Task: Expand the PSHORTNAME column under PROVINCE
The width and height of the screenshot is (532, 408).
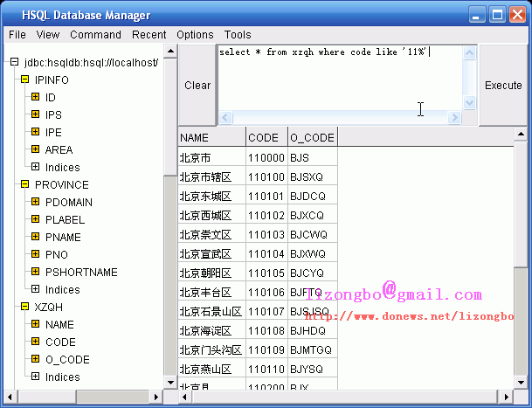Action: point(36,273)
